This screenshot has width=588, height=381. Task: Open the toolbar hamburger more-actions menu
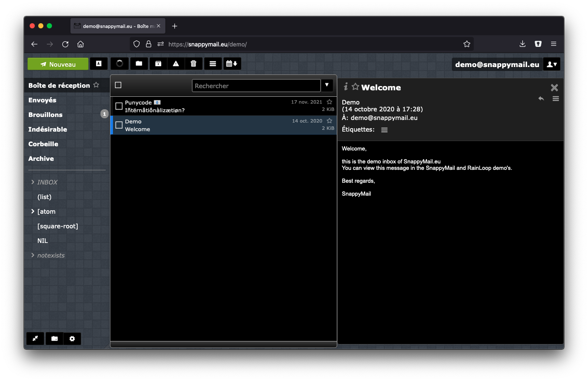213,64
